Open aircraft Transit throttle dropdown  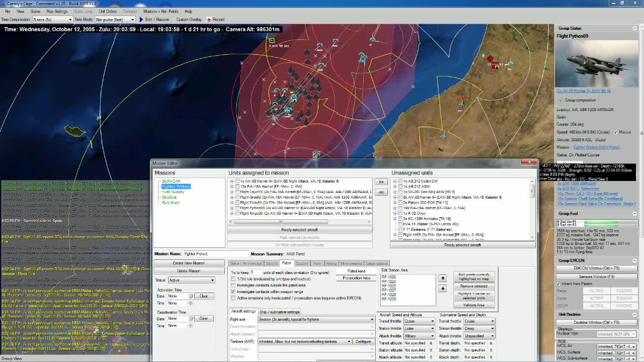pos(420,321)
